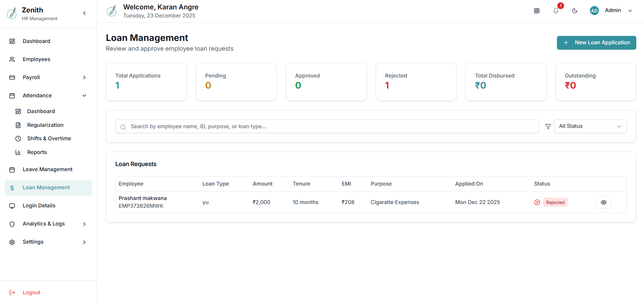Open the grid apps icon in header
644x301 pixels.
point(537,11)
